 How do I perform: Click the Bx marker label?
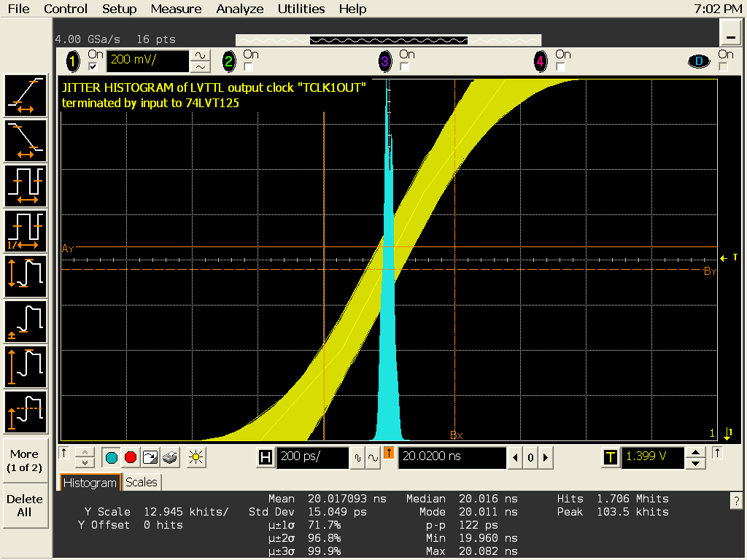457,435
